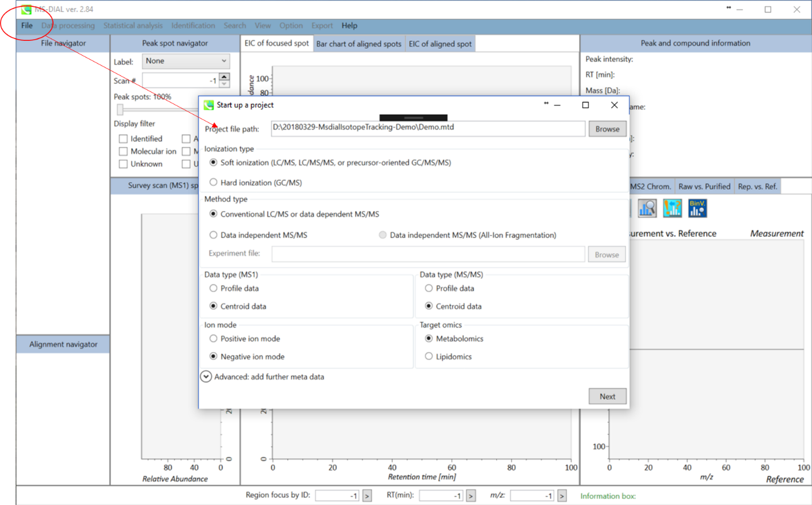Click the arrow button next to RT(min) field
The height and width of the screenshot is (505, 812).
click(471, 495)
